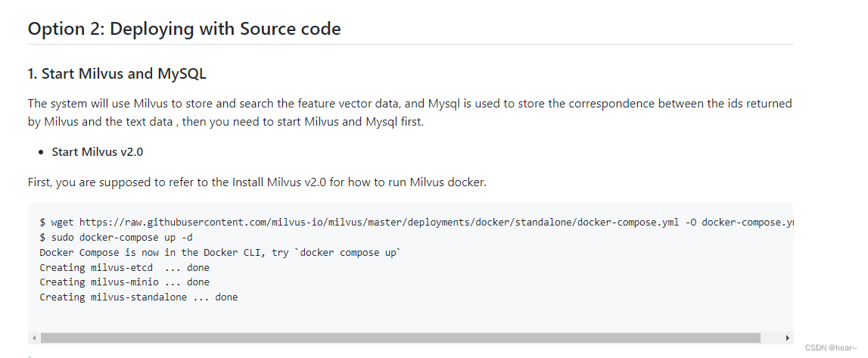868x358 pixels.
Task: Click the empty scrollbar track right of thumb
Action: [x=772, y=338]
